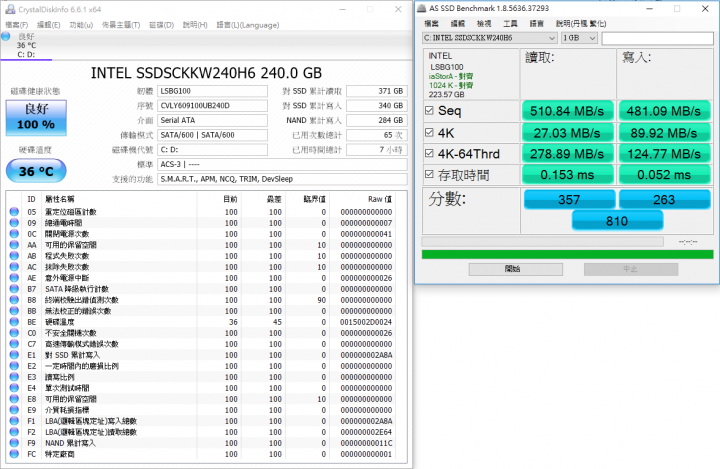
Task: Click the green benchmark progress bar
Action: click(568, 254)
